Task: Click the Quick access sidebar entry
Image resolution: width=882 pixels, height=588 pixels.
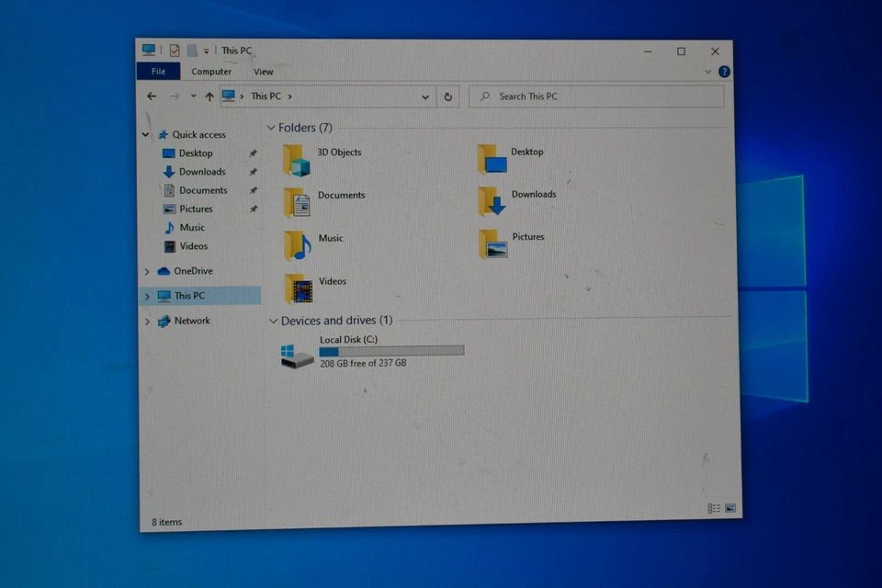Action: (198, 134)
